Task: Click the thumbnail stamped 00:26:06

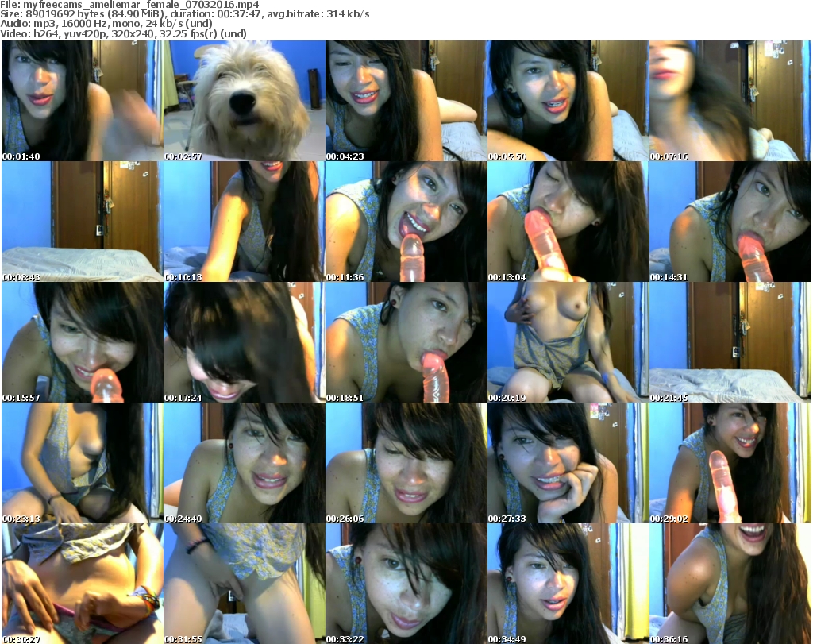Action: (406, 463)
